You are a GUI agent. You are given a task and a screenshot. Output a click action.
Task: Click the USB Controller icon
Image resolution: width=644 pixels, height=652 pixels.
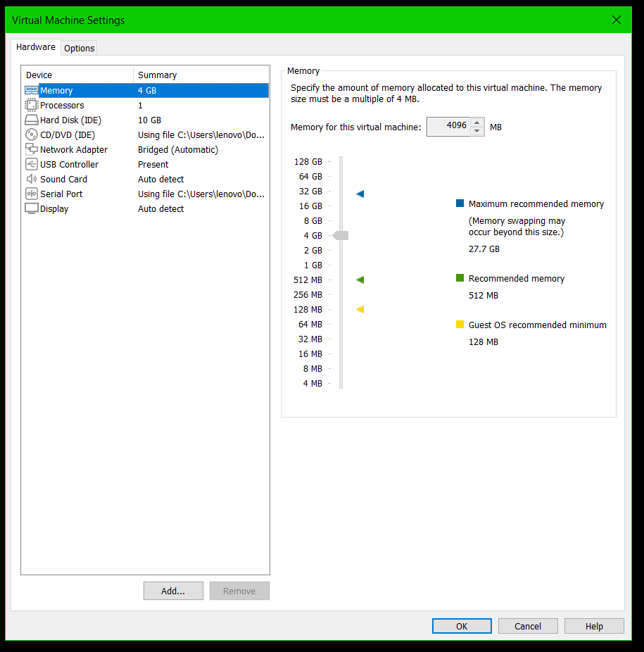32,164
